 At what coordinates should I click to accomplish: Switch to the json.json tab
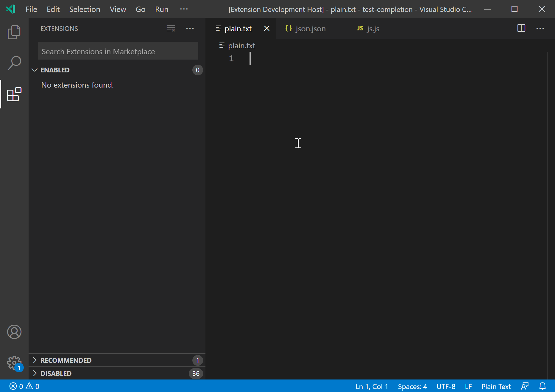coord(311,29)
